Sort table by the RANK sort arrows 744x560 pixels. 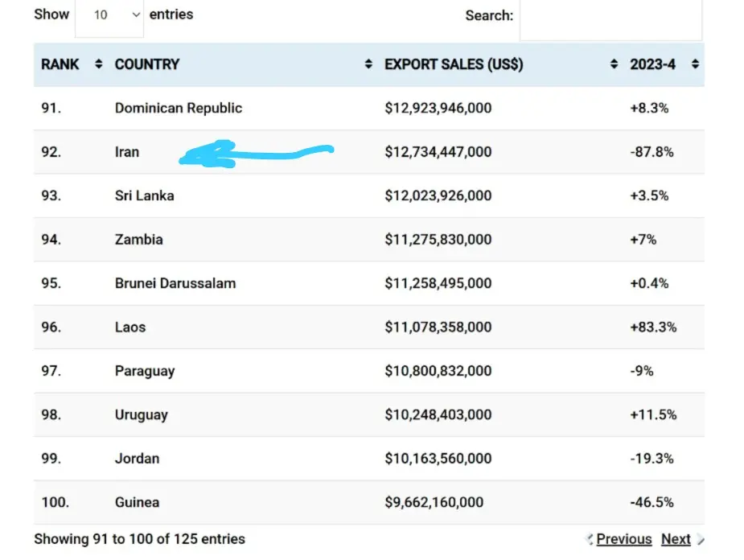[99, 64]
